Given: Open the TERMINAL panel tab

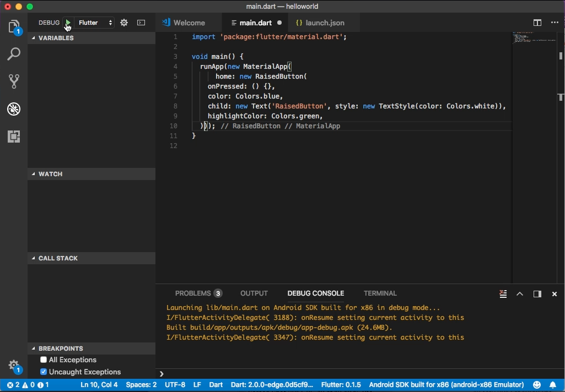Looking at the screenshot, I should point(380,293).
